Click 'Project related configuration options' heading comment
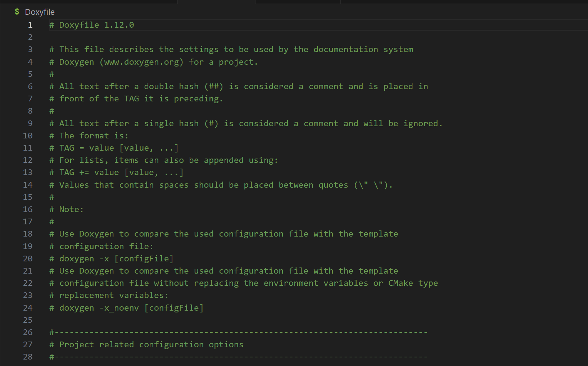Viewport: 588px width, 366px height. (151, 344)
